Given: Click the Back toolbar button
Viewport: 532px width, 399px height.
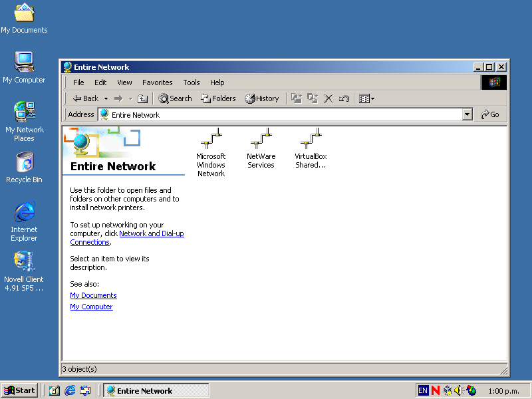Looking at the screenshot, I should coord(86,98).
